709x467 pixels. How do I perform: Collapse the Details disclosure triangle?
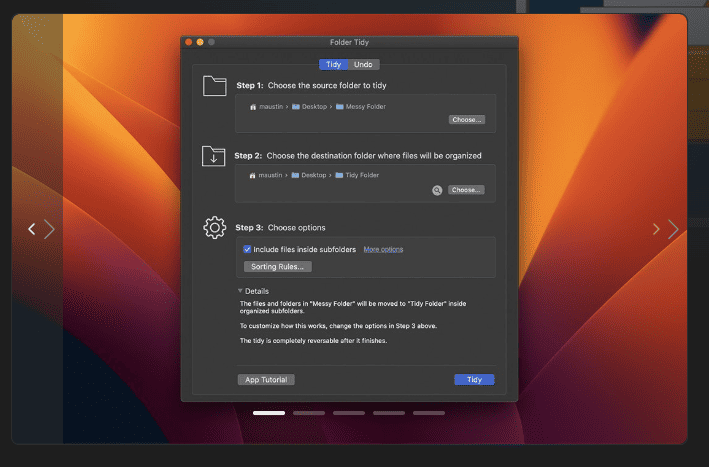point(240,291)
